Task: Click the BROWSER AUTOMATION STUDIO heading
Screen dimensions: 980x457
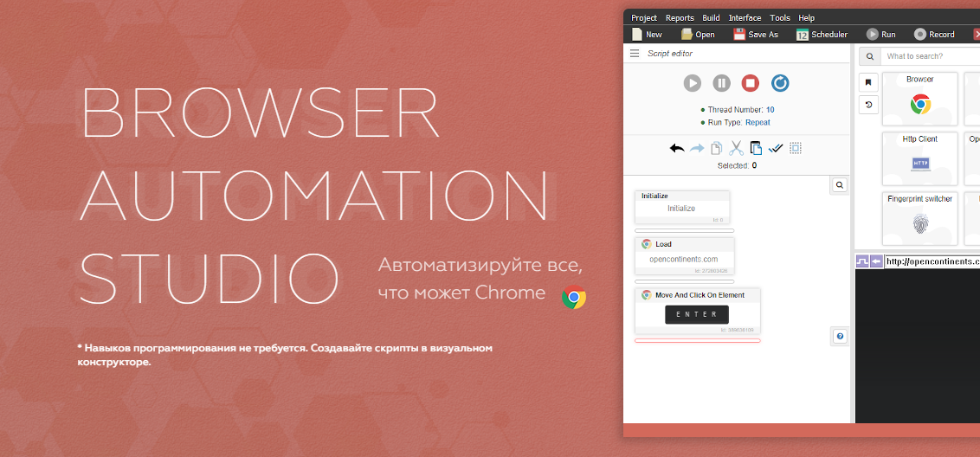Action: point(313,196)
